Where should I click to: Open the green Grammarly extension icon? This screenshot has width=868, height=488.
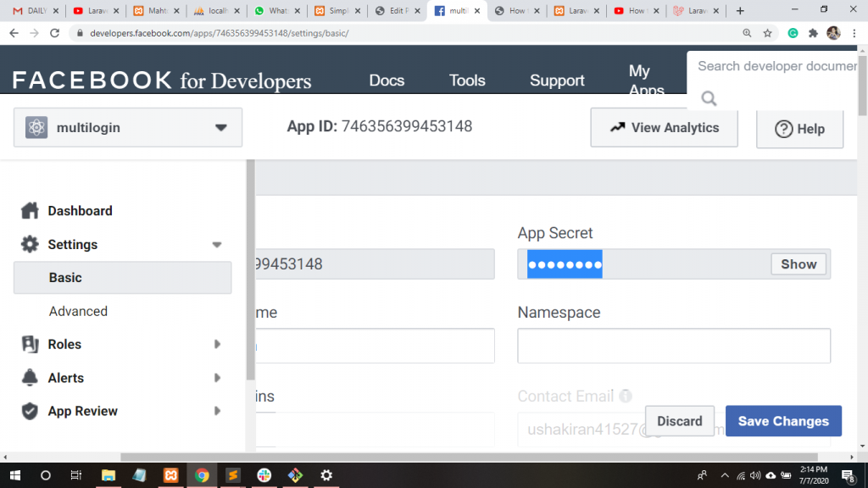(793, 33)
